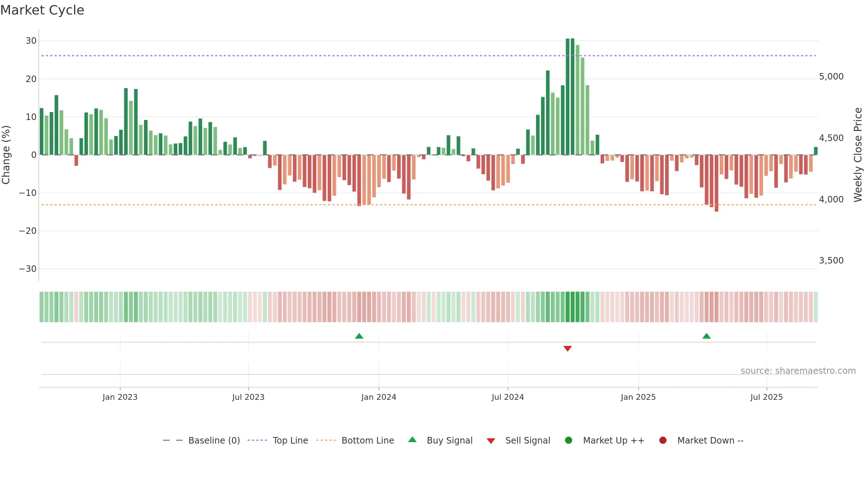Click the lone red bar among the early green bars
Screen dimensions: 868x488
[76, 160]
